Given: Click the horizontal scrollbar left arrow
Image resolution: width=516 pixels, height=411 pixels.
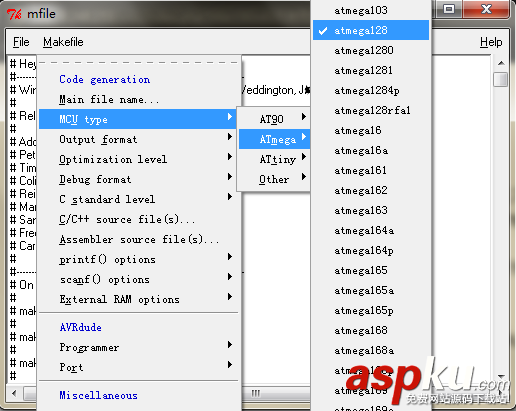Looking at the screenshot, I should point(14,393).
